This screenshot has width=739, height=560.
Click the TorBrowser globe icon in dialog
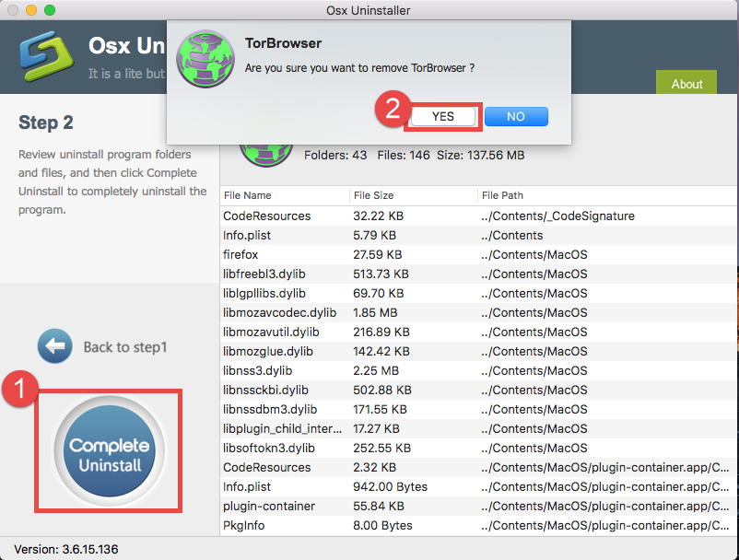[x=205, y=59]
